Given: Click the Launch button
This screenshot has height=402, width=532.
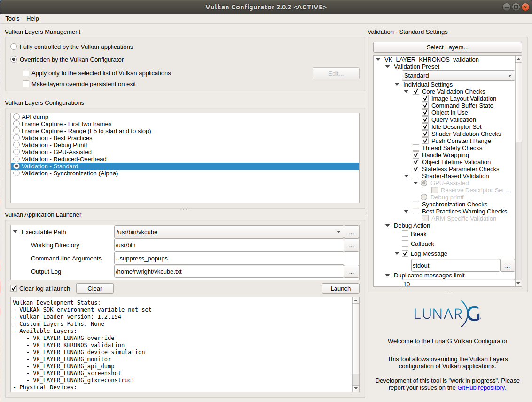Looking at the screenshot, I should [340, 288].
